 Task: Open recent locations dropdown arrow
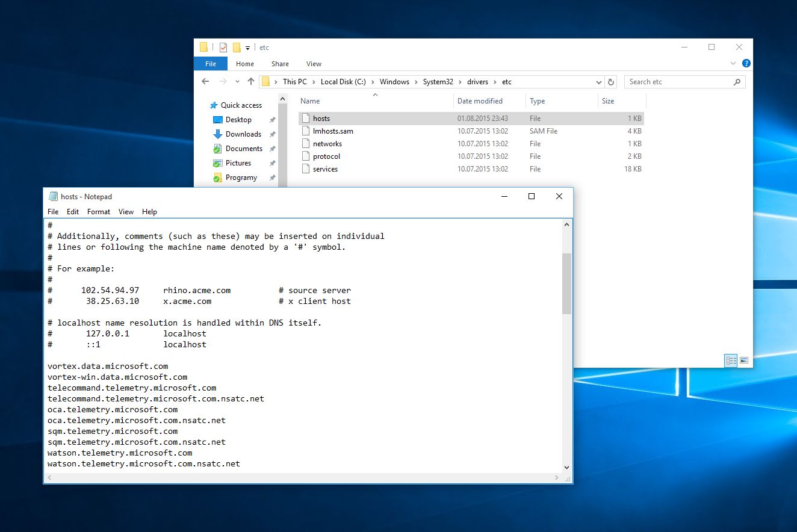pos(237,82)
